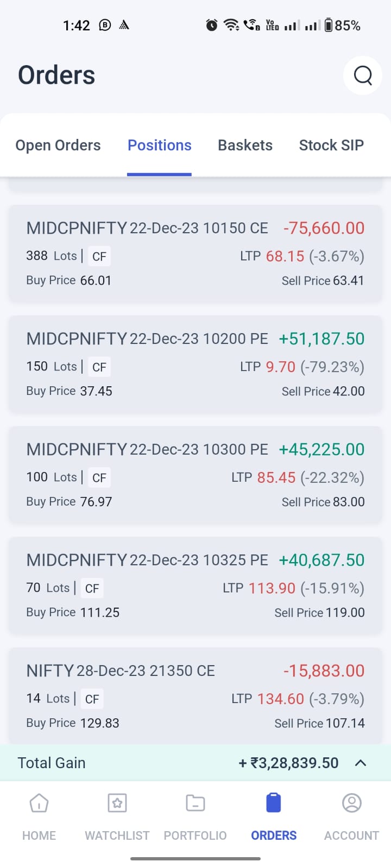Tap the Orders clipboard icon
The height and width of the screenshot is (868, 391).
pyautogui.click(x=274, y=803)
